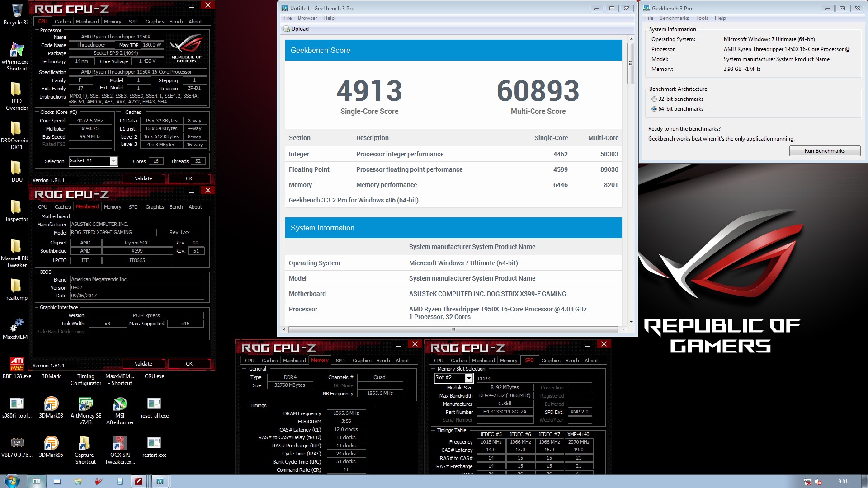Open the Browser menu in the Geekbench results window
This screenshot has height=488, width=868.
(307, 18)
